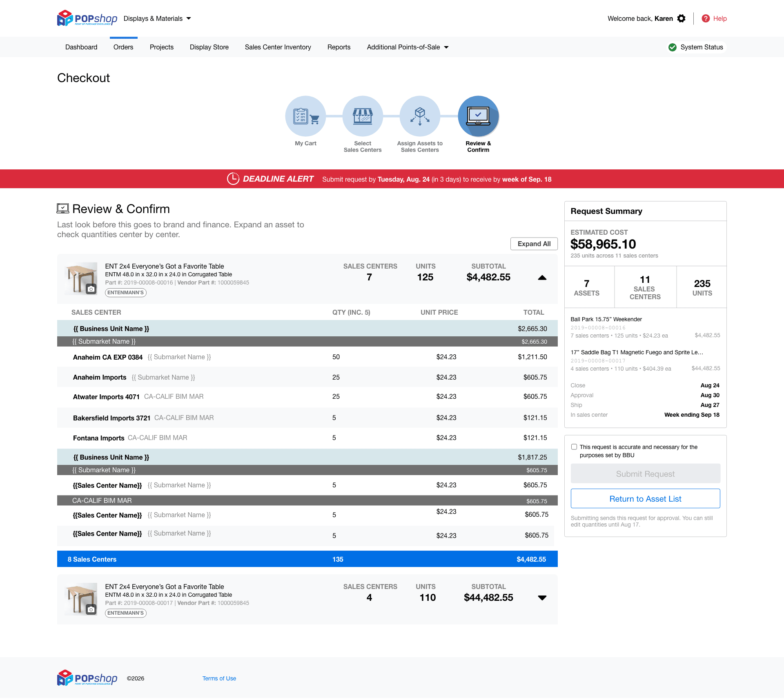Click the Fontana Imports row

point(307,438)
